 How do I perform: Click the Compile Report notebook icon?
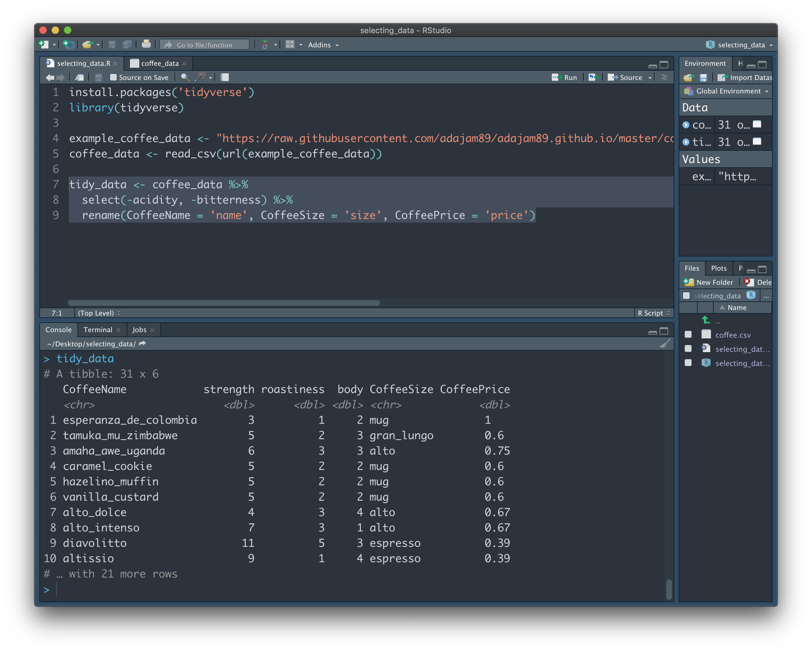224,78
